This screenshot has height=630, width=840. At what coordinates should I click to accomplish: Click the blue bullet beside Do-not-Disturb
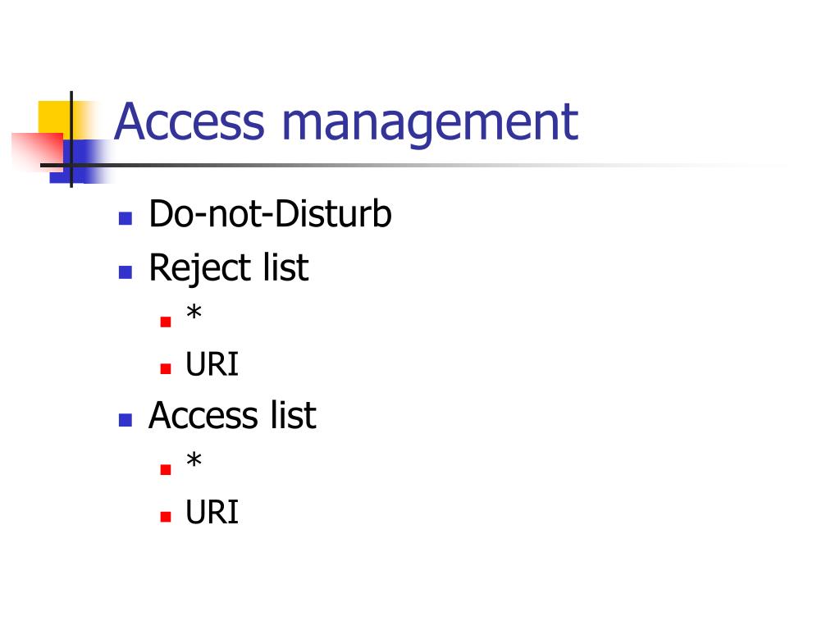(x=126, y=218)
